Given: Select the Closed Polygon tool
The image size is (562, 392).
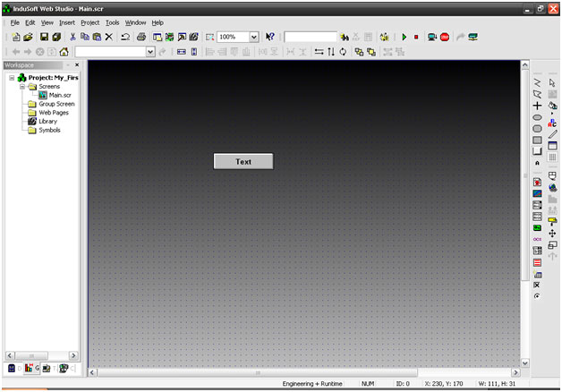Looking at the screenshot, I should click(537, 94).
